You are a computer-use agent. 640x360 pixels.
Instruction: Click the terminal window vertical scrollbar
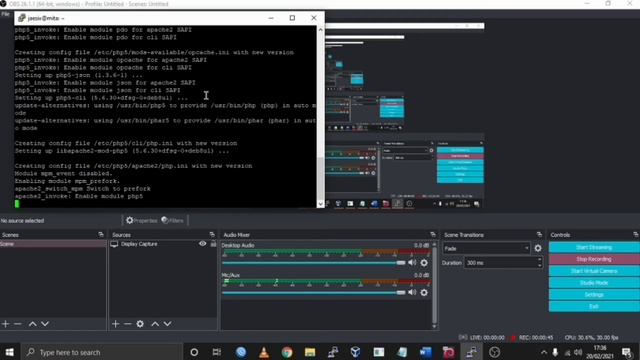(320, 116)
